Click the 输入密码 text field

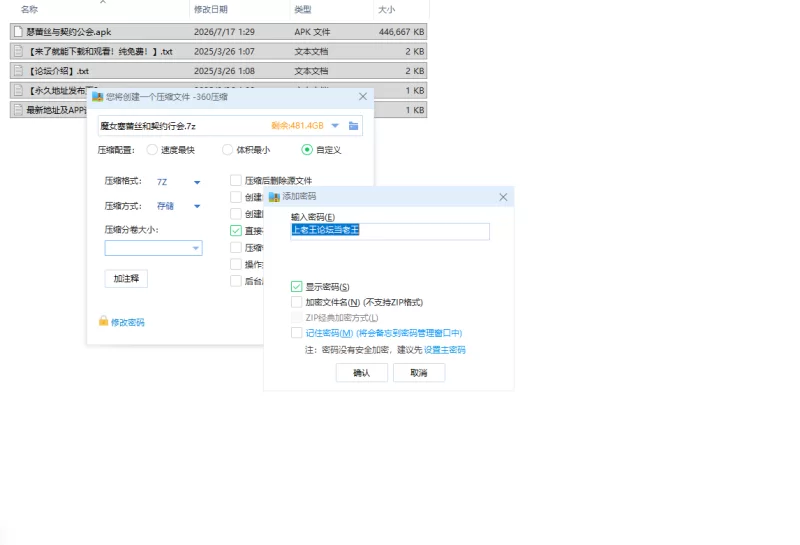coord(390,231)
